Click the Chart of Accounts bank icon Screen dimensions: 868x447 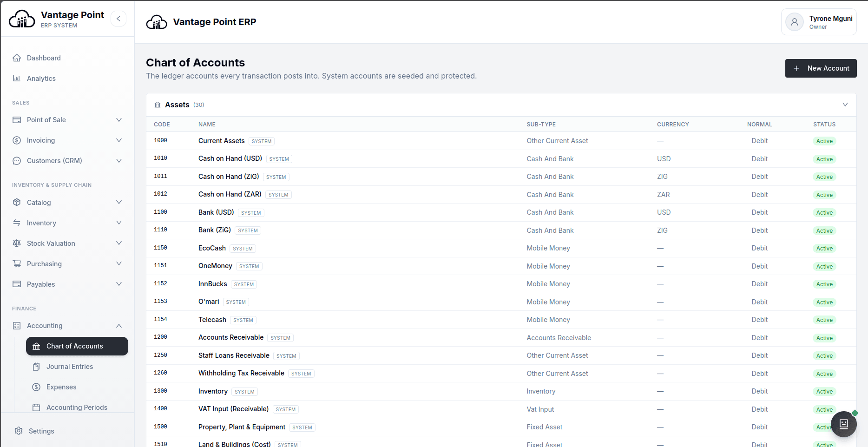coord(36,346)
